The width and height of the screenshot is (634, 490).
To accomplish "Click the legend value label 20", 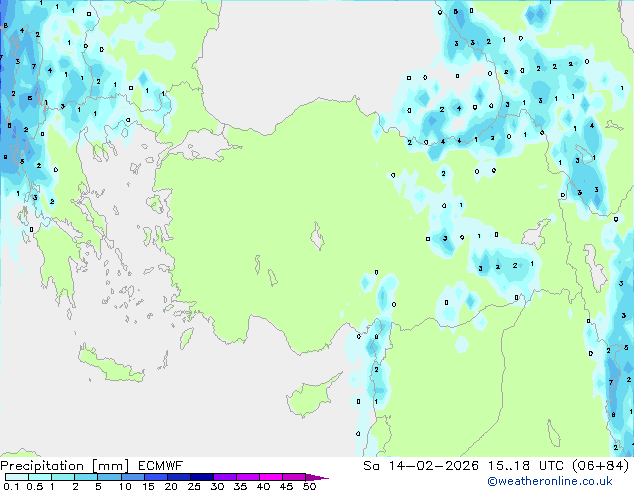I will 170,487.
